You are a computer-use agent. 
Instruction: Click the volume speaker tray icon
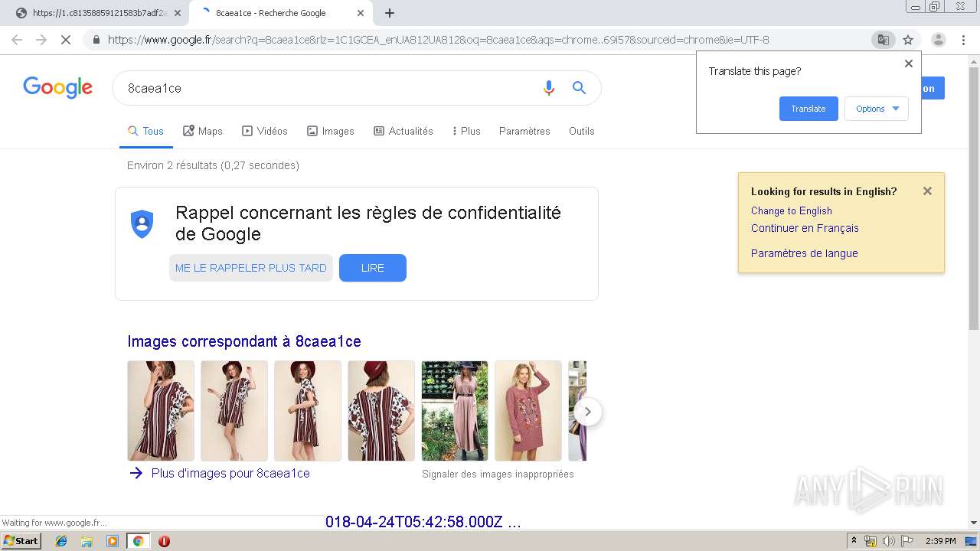[x=889, y=541]
